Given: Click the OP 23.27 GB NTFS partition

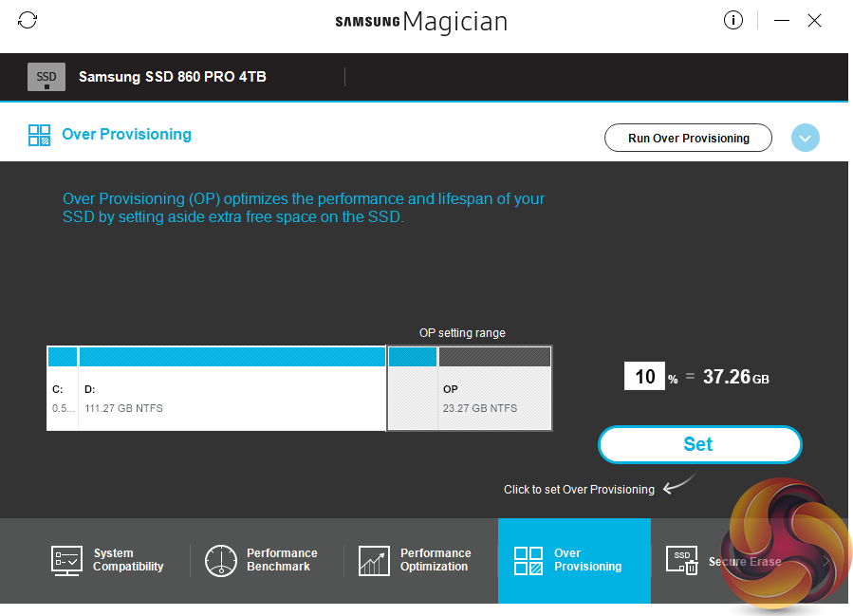Looking at the screenshot, I should coord(494,388).
